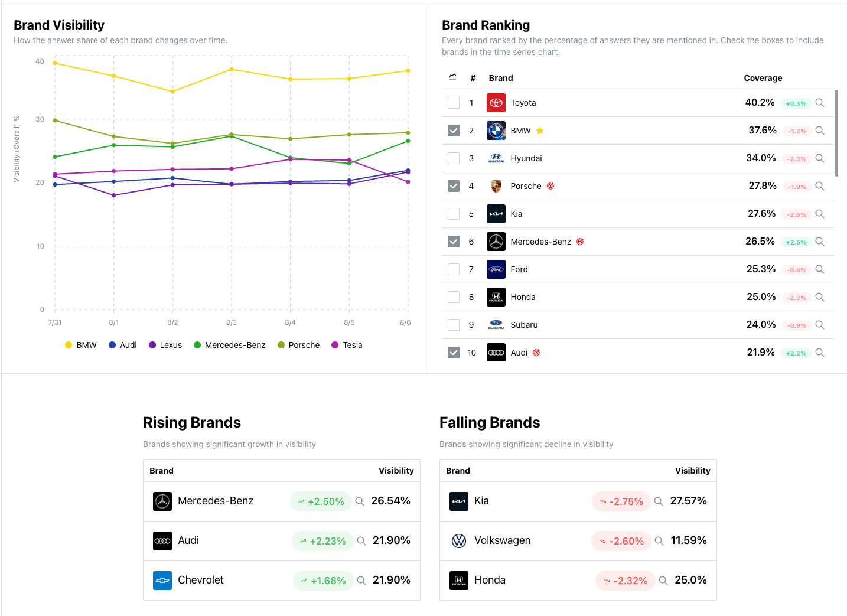The height and width of the screenshot is (616, 847).
Task: Uncheck the Audi row checkbox
Action: (454, 353)
